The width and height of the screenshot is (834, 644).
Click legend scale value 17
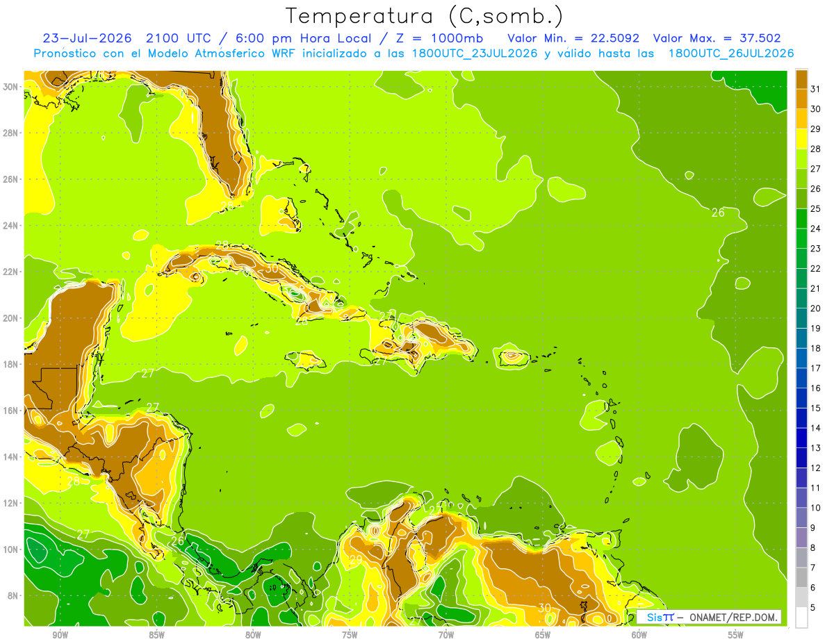coord(815,368)
